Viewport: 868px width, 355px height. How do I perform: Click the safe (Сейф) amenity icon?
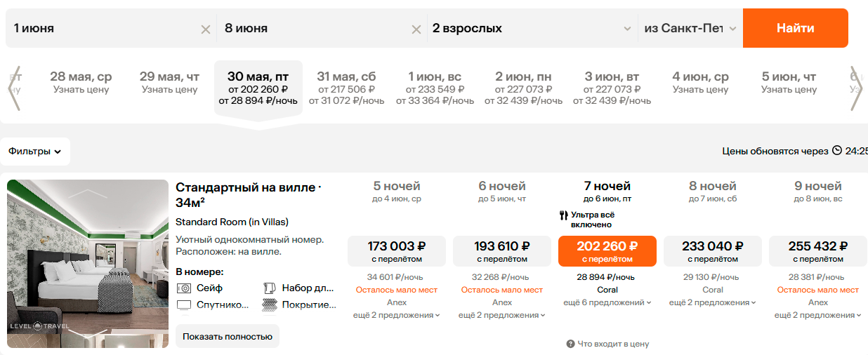pos(184,288)
